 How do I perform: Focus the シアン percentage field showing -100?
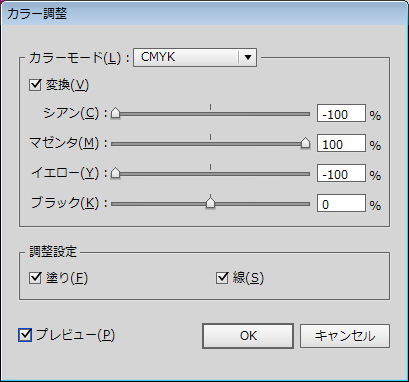click(x=341, y=113)
